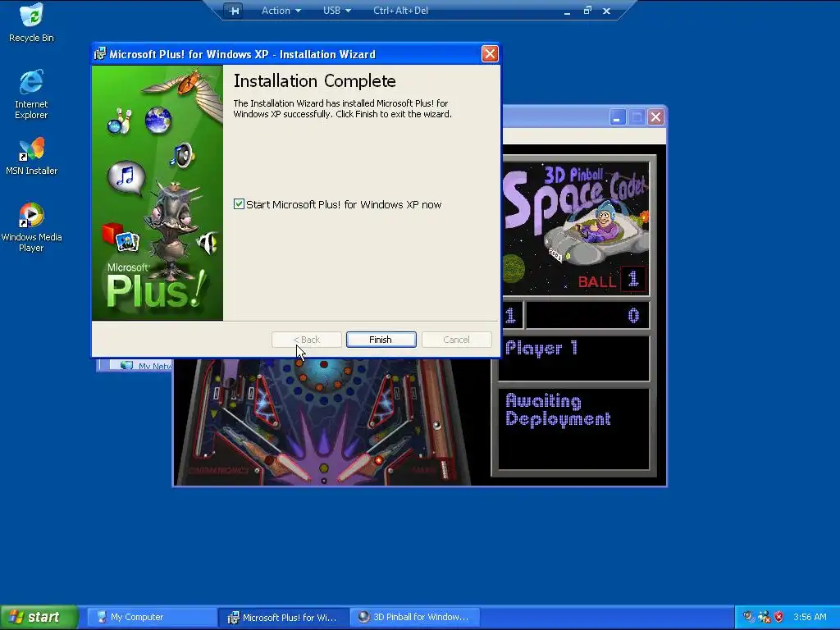The image size is (840, 630).
Task: Click the greyed-out Cancel button
Action: coord(456,340)
